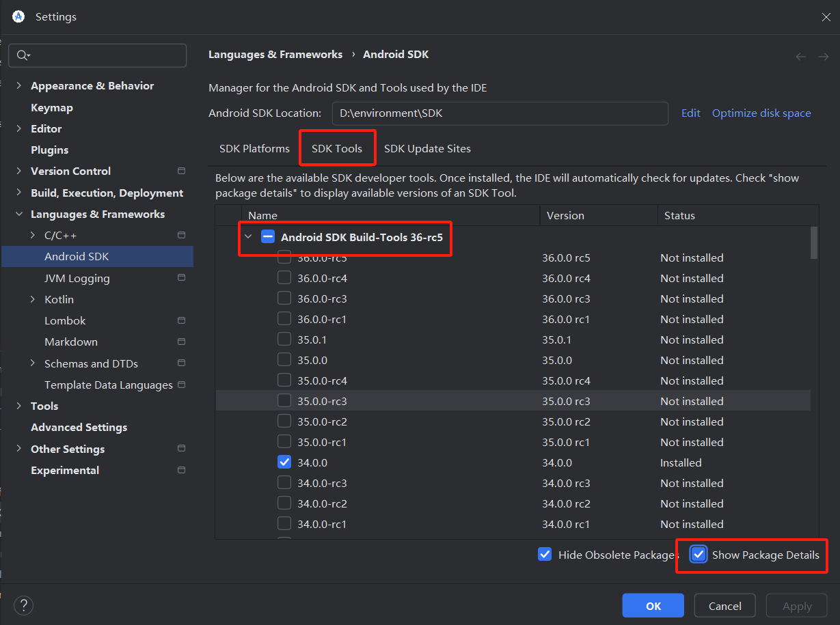Click the Cancel button
The height and width of the screenshot is (625, 840).
pos(725,606)
